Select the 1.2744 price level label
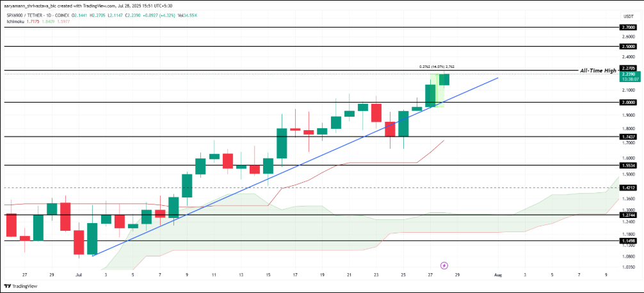This screenshot has height=293, width=644. click(629, 215)
